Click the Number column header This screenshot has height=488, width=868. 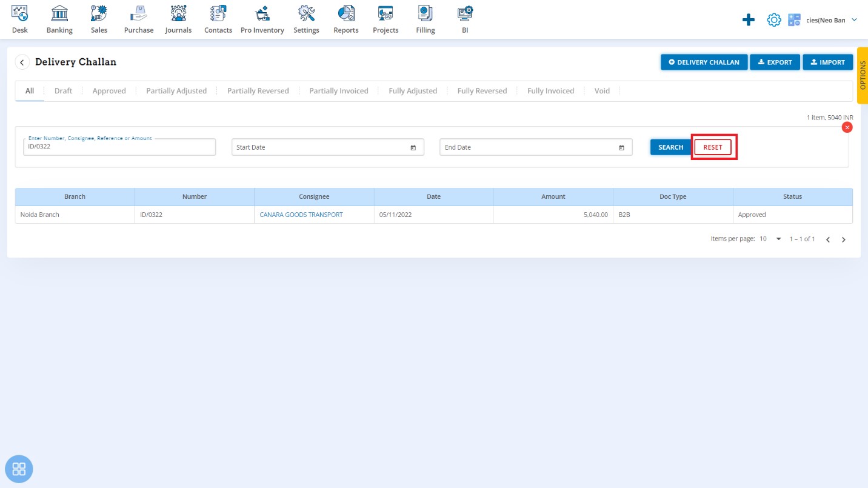coord(195,197)
